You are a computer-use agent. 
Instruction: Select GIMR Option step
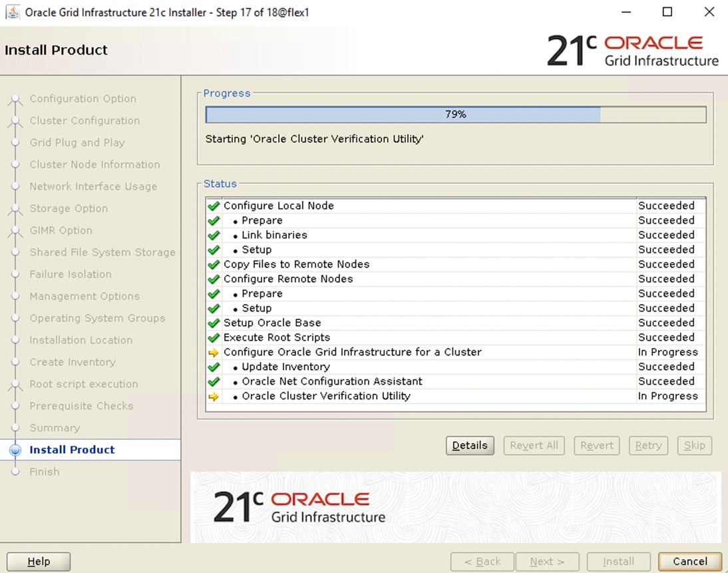[61, 230]
